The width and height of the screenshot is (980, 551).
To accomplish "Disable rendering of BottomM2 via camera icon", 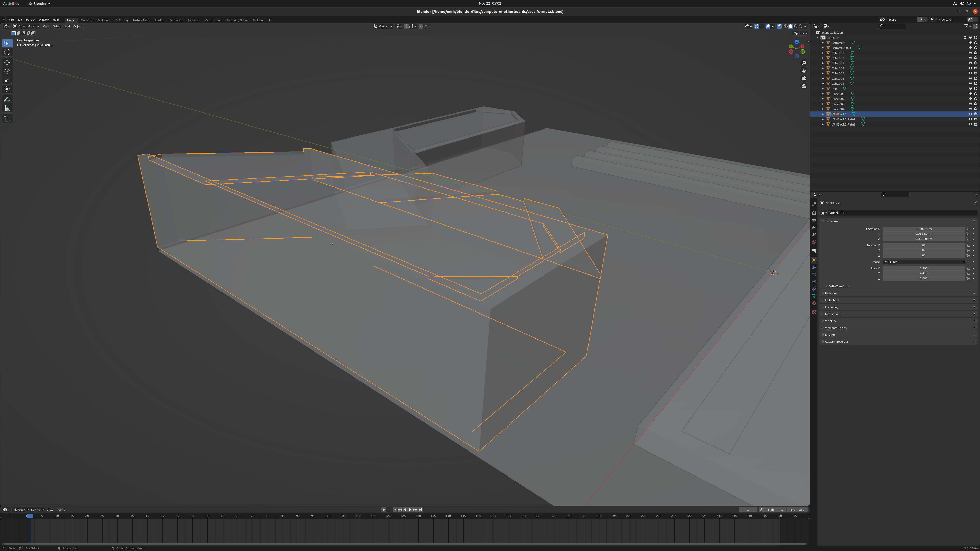I will [975, 43].
